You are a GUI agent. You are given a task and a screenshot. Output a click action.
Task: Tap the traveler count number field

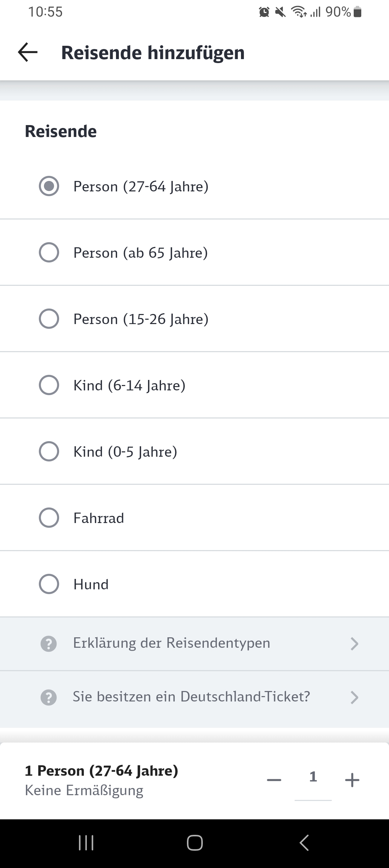pos(313,781)
